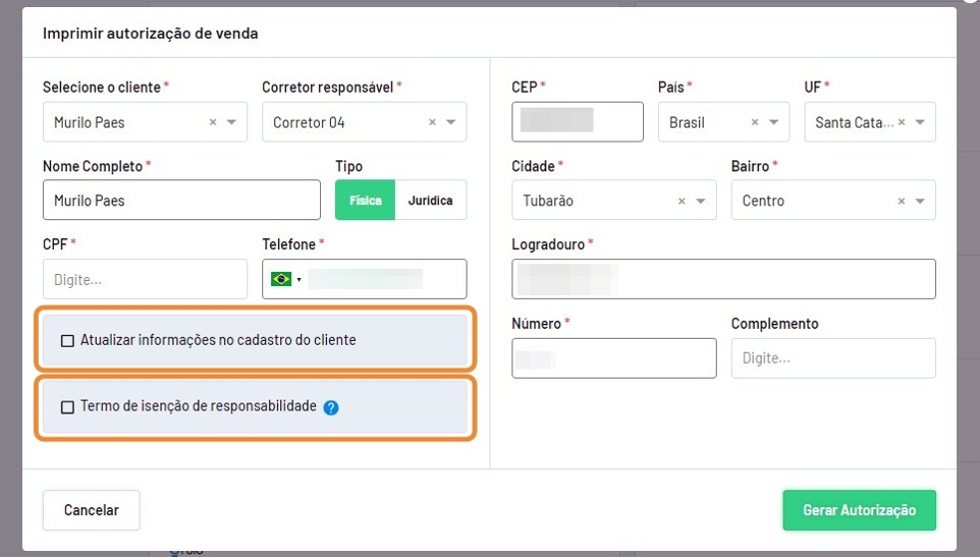This screenshot has height=557, width=980.
Task: Expand the Selecione o cliente dropdown
Action: point(231,123)
